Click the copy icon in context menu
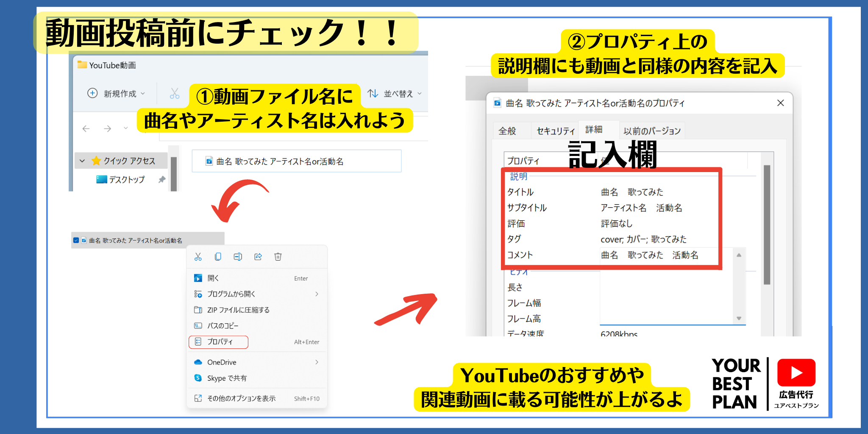The height and width of the screenshot is (434, 868). (218, 257)
